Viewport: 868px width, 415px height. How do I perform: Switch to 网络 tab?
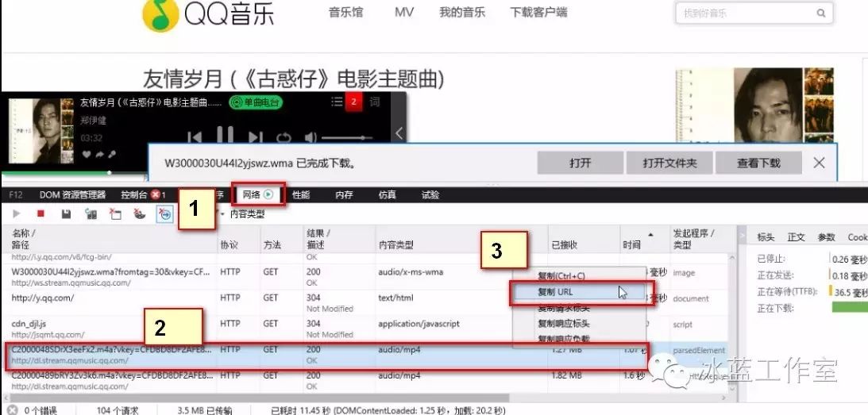point(258,194)
